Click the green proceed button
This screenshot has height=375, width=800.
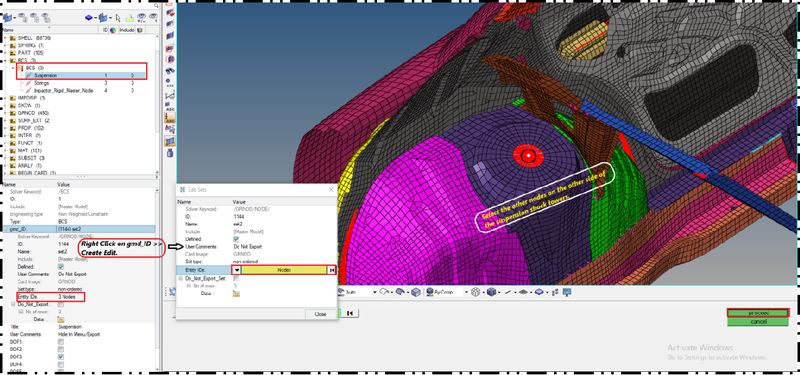click(x=757, y=313)
